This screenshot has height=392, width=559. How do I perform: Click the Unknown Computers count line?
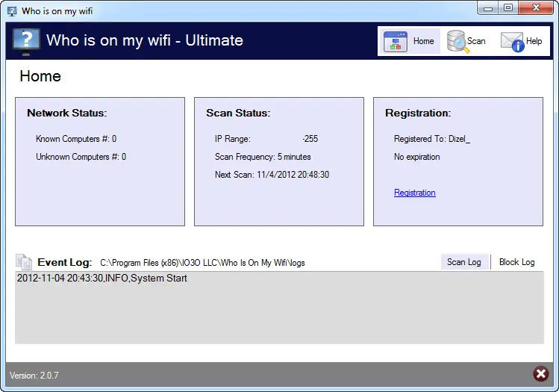tap(81, 157)
